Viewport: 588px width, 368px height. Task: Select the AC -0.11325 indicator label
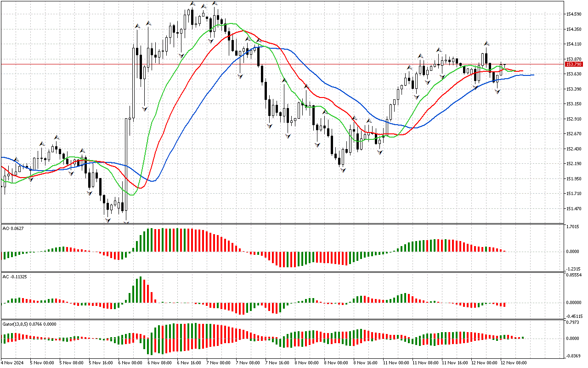[14, 276]
